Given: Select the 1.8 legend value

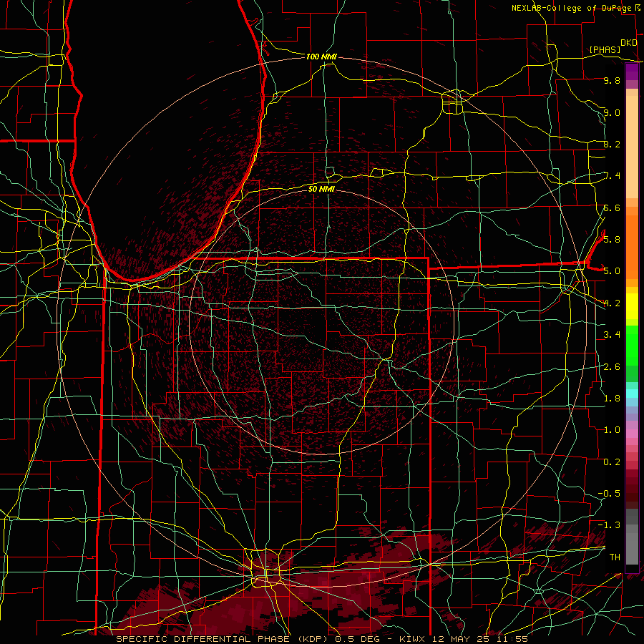Looking at the screenshot, I should click(x=612, y=398).
